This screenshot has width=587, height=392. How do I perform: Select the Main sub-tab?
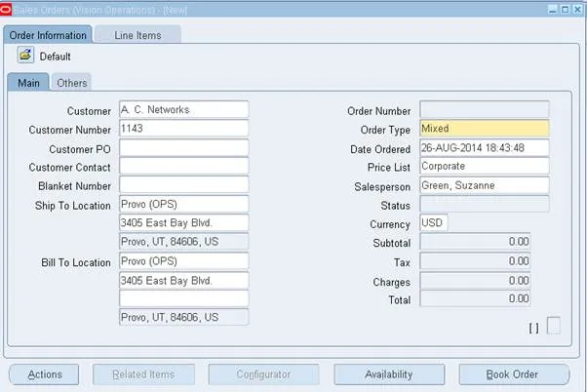[x=28, y=82]
